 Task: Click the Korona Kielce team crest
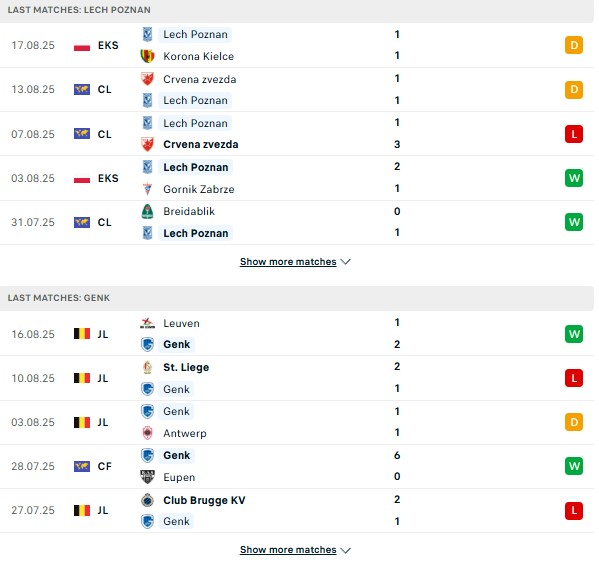click(147, 56)
